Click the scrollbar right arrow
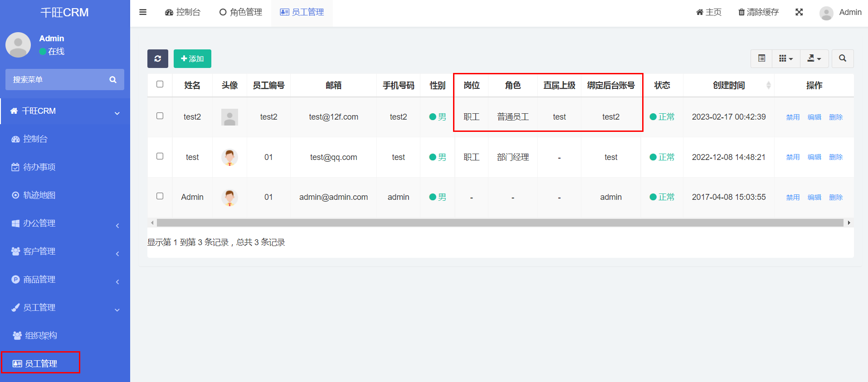868x382 pixels. tap(849, 223)
